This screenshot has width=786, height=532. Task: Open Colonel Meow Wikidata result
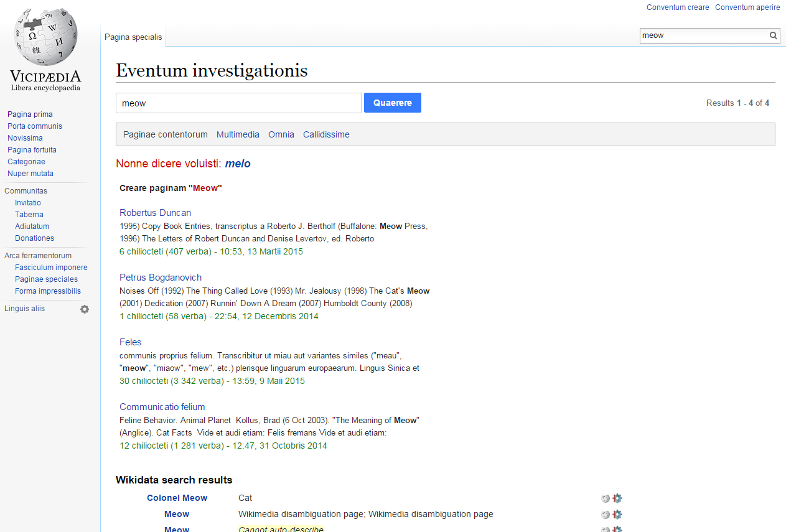coord(177,498)
